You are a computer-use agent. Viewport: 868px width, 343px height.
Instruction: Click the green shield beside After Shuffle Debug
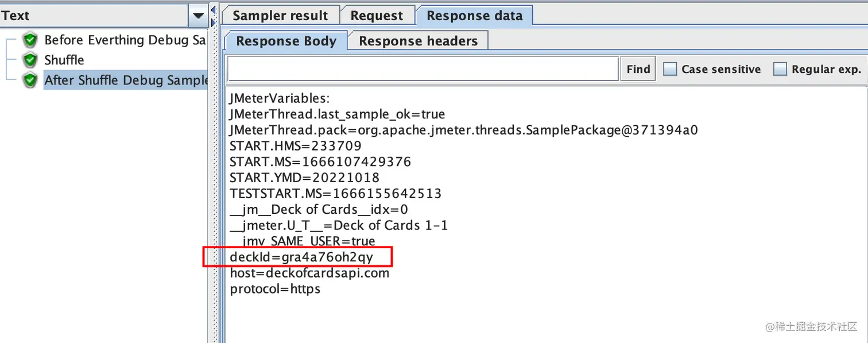point(30,80)
